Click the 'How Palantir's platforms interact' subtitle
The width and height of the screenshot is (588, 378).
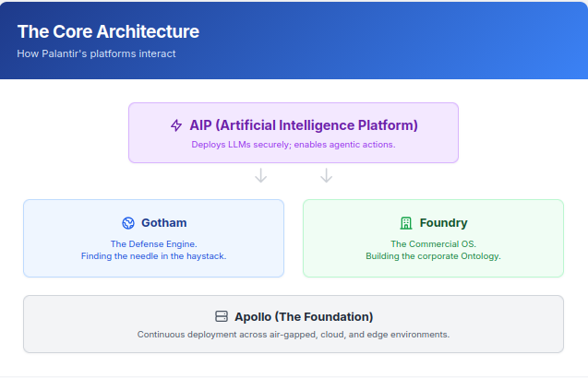96,53
